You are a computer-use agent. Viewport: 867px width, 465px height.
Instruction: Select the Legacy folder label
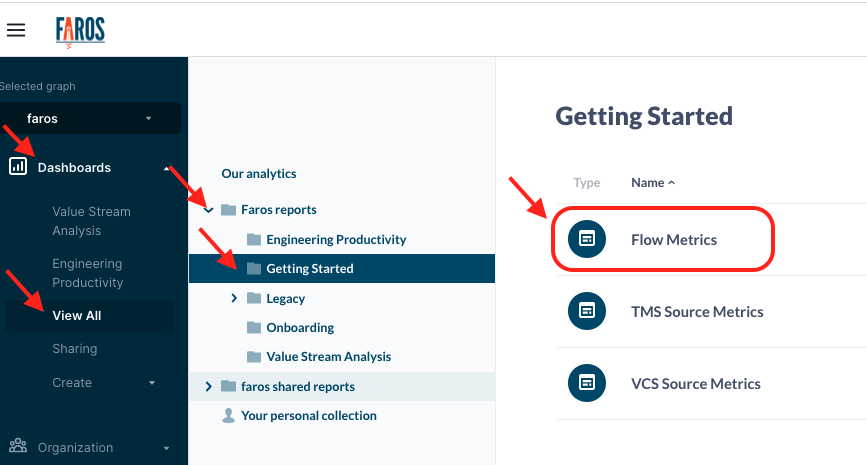285,299
